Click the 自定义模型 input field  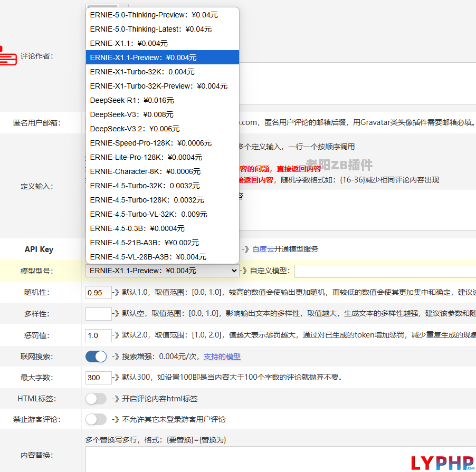click(384, 271)
